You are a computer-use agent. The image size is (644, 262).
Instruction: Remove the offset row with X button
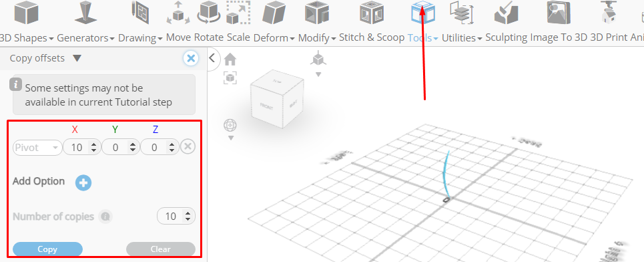(x=188, y=147)
